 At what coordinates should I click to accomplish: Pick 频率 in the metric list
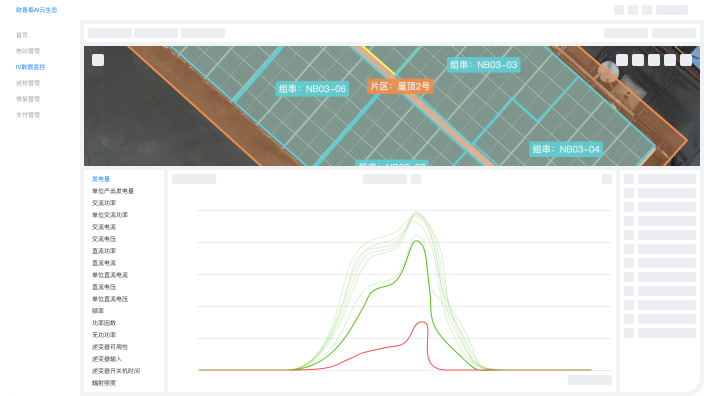(x=98, y=311)
